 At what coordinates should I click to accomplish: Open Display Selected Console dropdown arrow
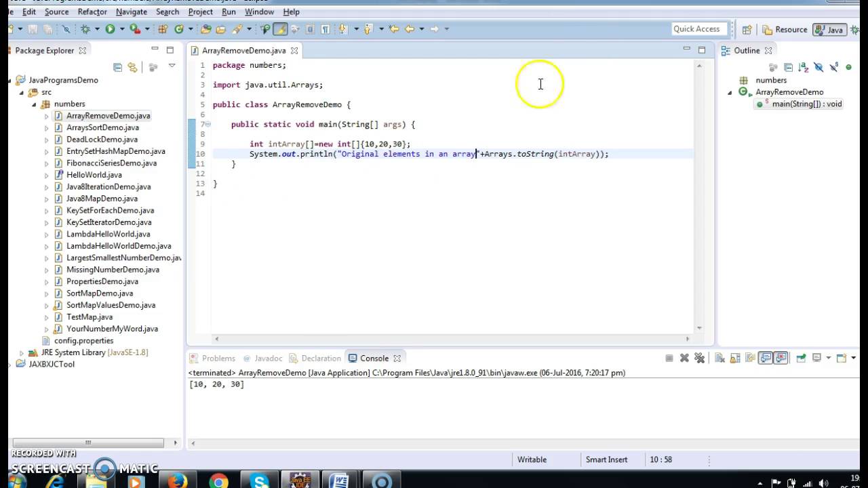(828, 358)
